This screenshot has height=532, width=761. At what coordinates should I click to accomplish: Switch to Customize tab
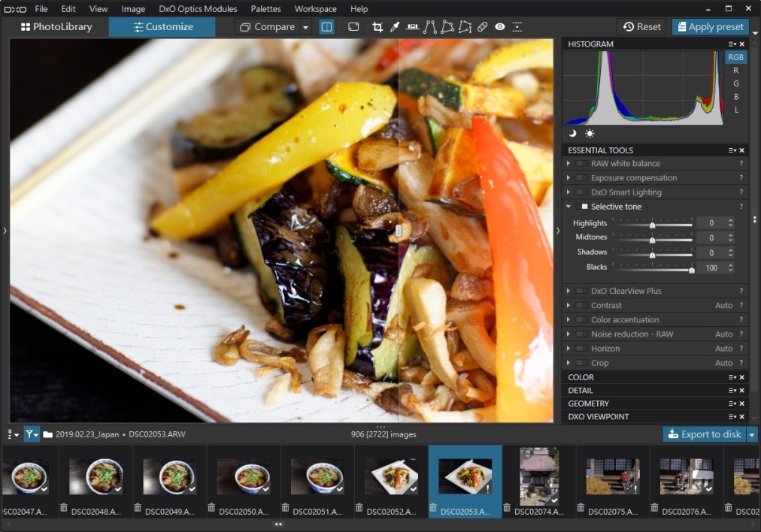tap(162, 27)
